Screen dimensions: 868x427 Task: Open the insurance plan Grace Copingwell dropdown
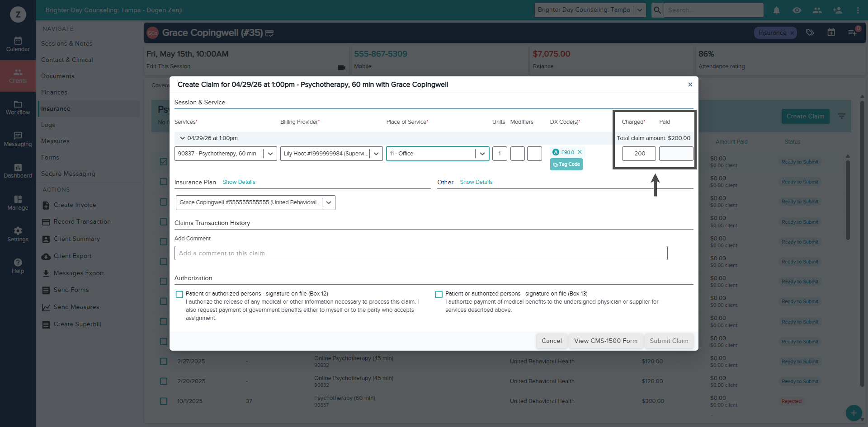255,202
